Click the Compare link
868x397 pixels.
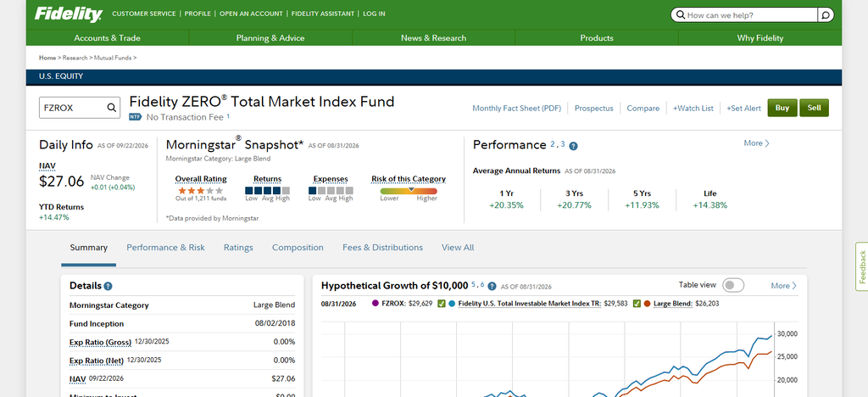click(x=643, y=109)
